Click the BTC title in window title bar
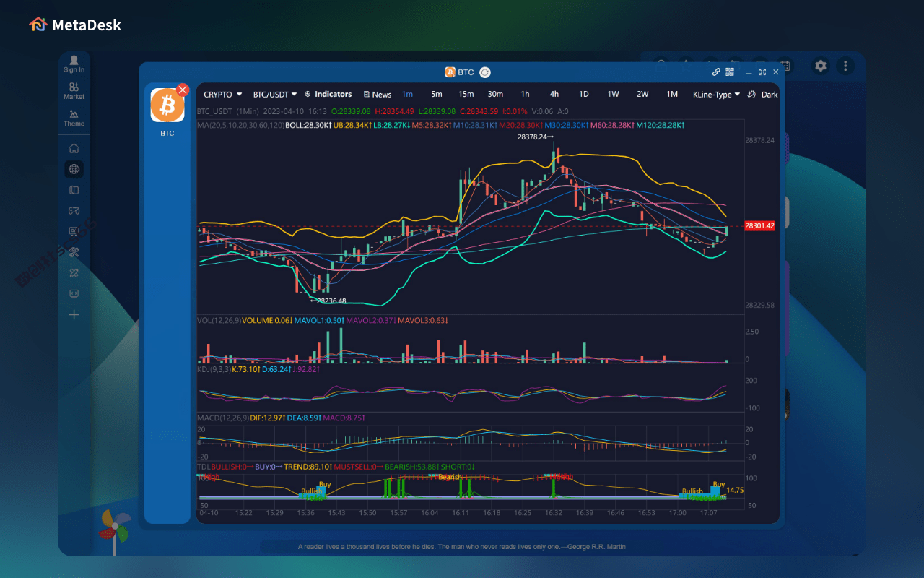The height and width of the screenshot is (578, 924). tap(466, 72)
